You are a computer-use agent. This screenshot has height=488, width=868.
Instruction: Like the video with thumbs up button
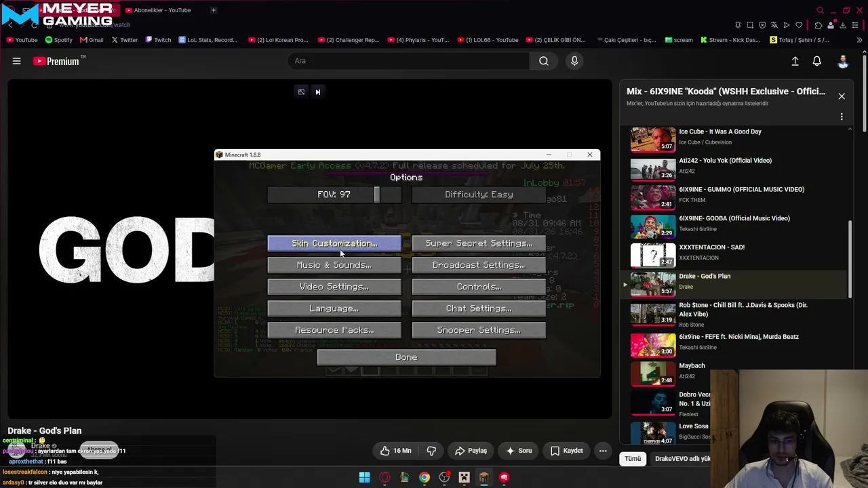pyautogui.click(x=396, y=451)
